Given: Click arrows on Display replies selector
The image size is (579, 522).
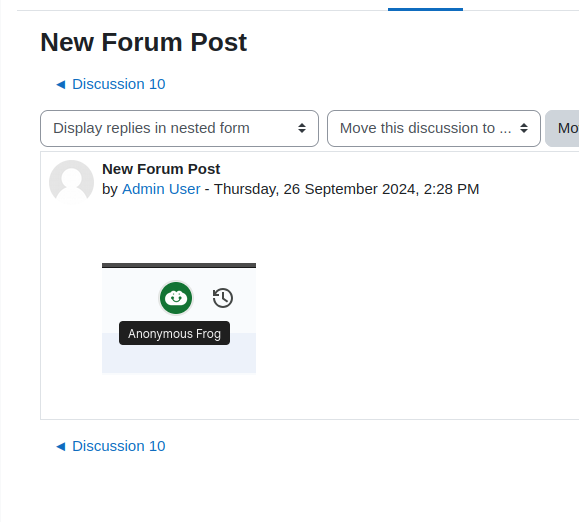Looking at the screenshot, I should click(302, 128).
